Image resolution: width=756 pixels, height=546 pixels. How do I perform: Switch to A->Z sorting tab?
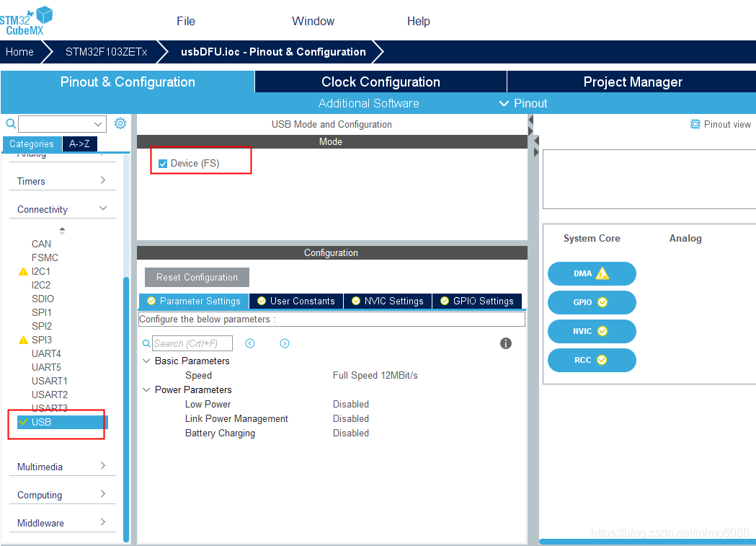pyautogui.click(x=79, y=144)
